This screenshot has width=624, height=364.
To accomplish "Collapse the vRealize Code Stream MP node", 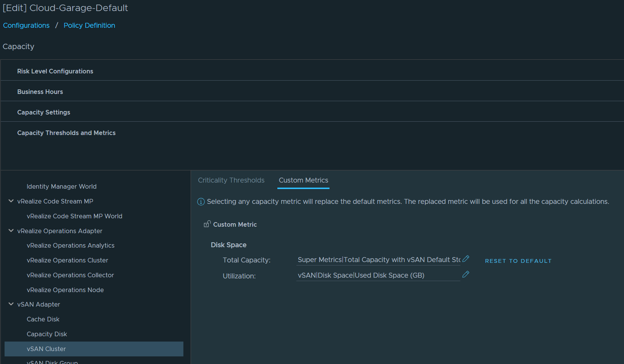I will coord(11,201).
